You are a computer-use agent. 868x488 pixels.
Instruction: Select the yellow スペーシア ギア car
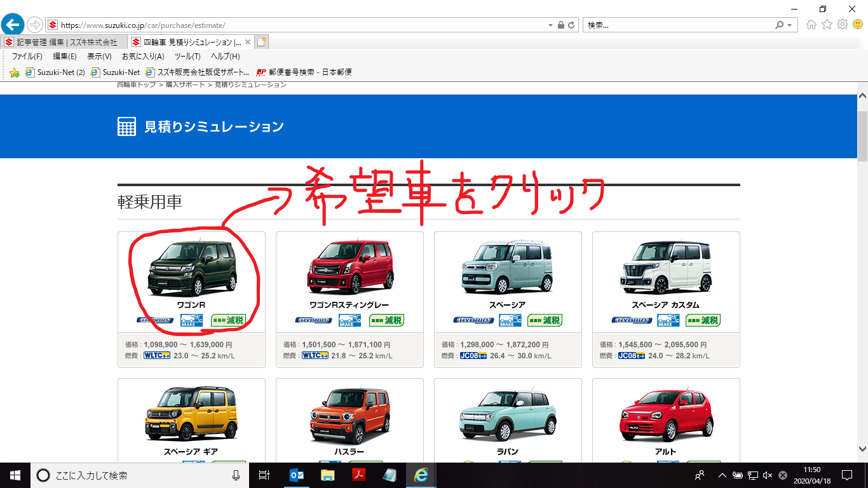tap(191, 414)
